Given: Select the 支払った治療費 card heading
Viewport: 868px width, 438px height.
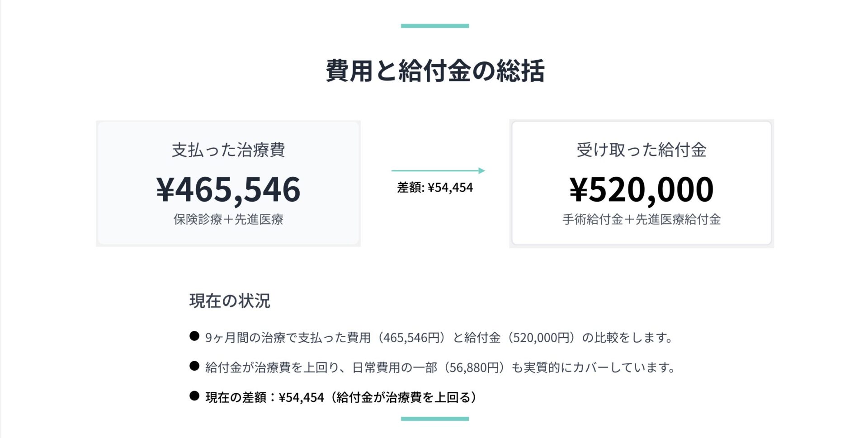Looking at the screenshot, I should coord(228,150).
